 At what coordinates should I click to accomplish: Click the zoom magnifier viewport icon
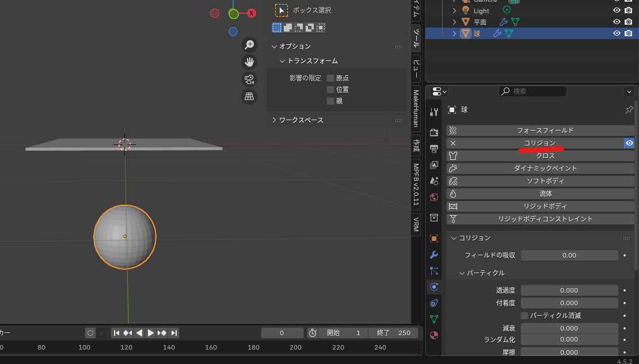(249, 45)
